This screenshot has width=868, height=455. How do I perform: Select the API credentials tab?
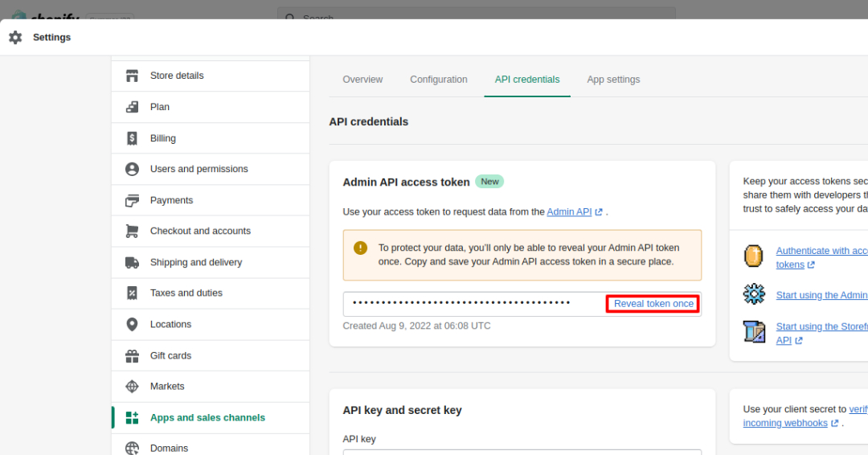pos(527,80)
